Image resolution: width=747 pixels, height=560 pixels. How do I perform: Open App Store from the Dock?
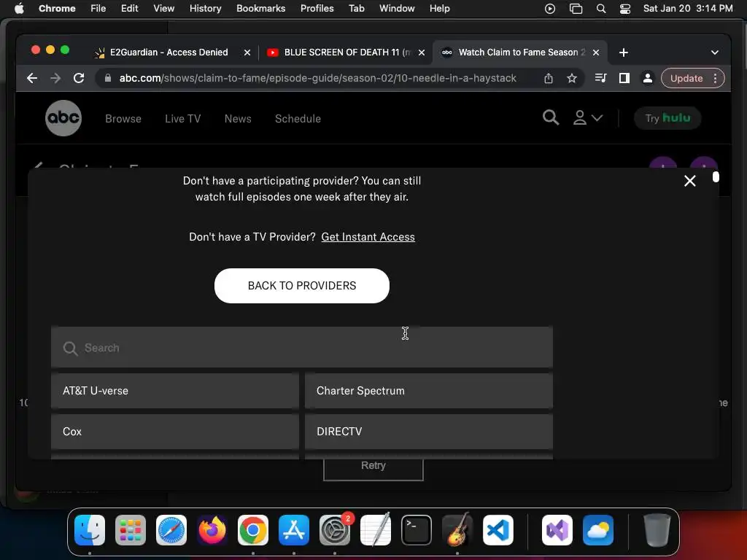tap(293, 529)
